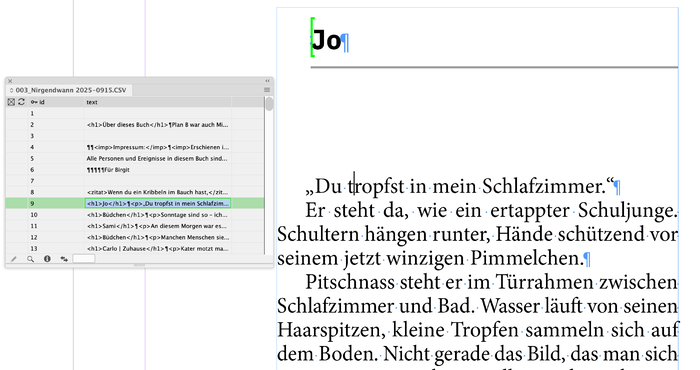Select the cell "<h1>Sami</h1>¶<p>An diesem Morgen"
Viewport: 700px width, 370px height.
click(x=158, y=226)
